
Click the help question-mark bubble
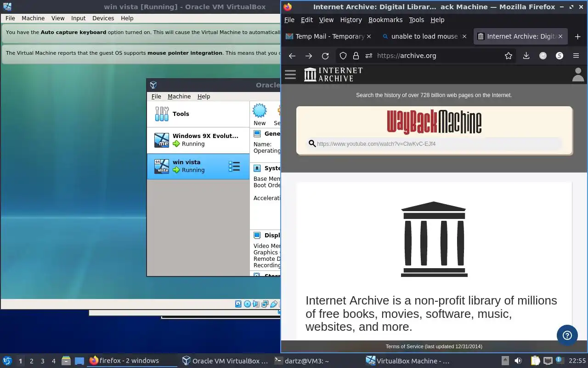567,335
